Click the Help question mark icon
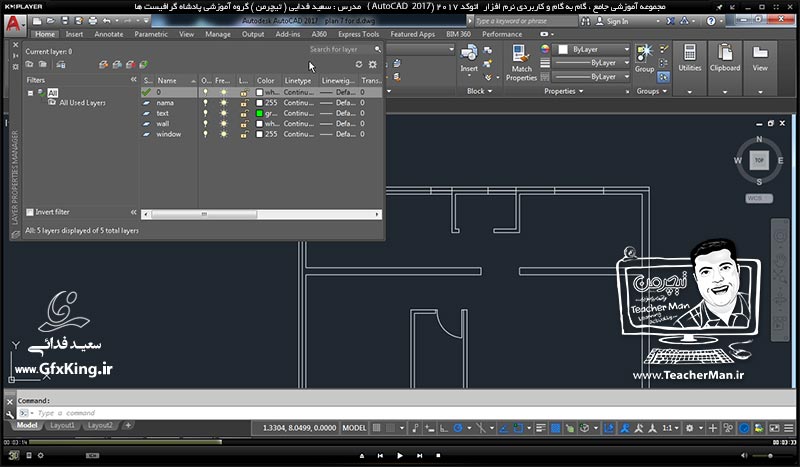The height and width of the screenshot is (467, 800). point(711,21)
